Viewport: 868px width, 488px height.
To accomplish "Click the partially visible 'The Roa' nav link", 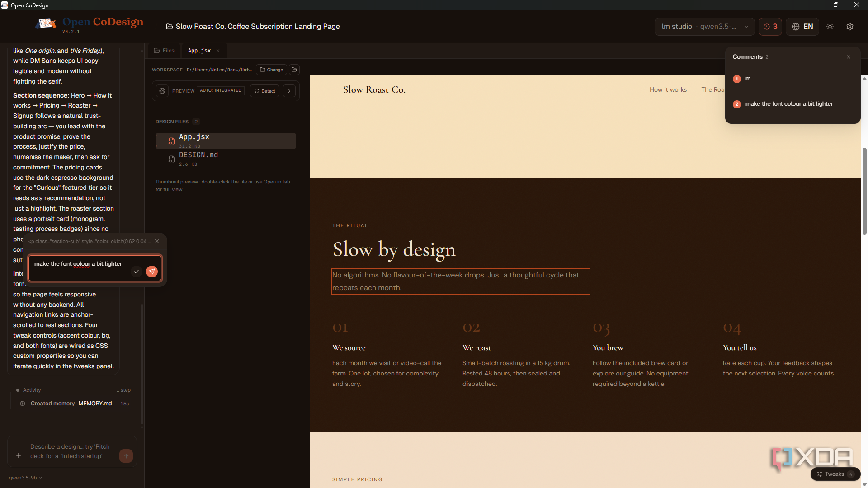I will (713, 89).
